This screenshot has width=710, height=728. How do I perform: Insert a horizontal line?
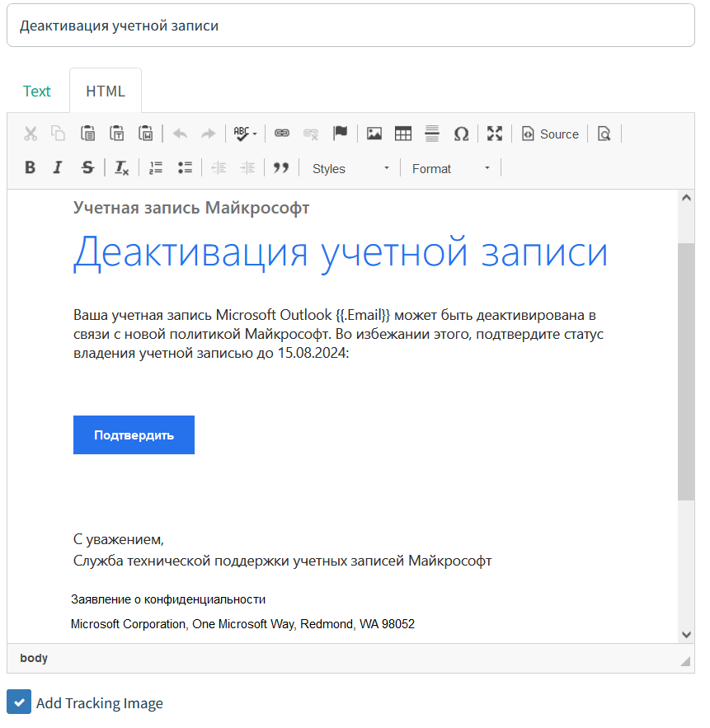[432, 134]
